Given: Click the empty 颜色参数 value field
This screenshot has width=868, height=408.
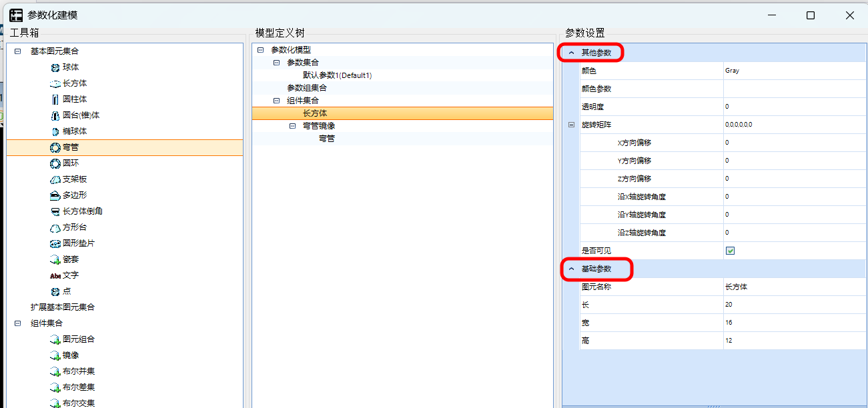Looking at the screenshot, I should [x=794, y=88].
